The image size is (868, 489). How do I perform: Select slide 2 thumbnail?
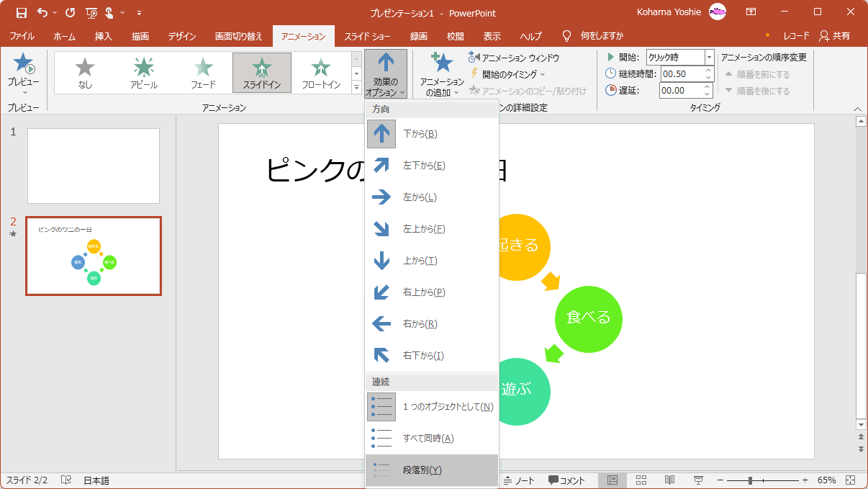94,256
